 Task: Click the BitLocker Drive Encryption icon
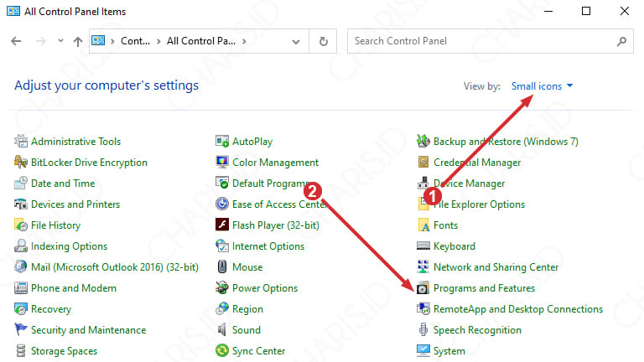pos(21,162)
